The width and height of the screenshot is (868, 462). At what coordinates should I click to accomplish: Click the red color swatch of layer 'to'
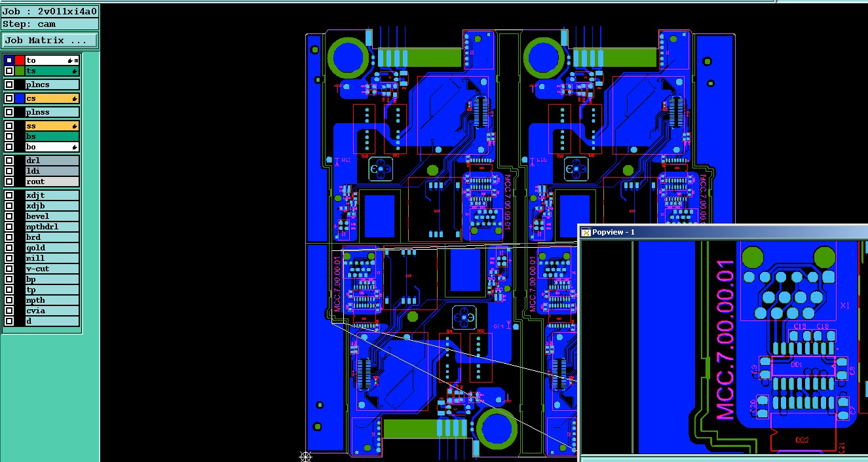20,60
